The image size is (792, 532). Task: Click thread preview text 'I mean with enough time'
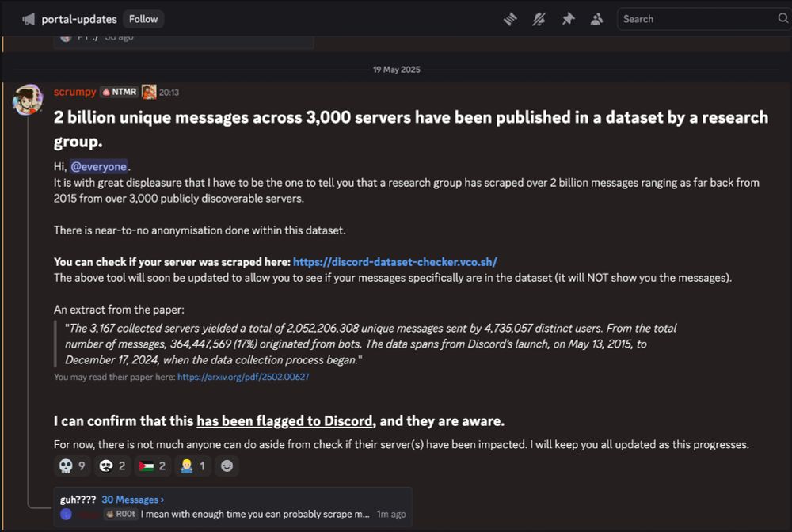(255, 515)
